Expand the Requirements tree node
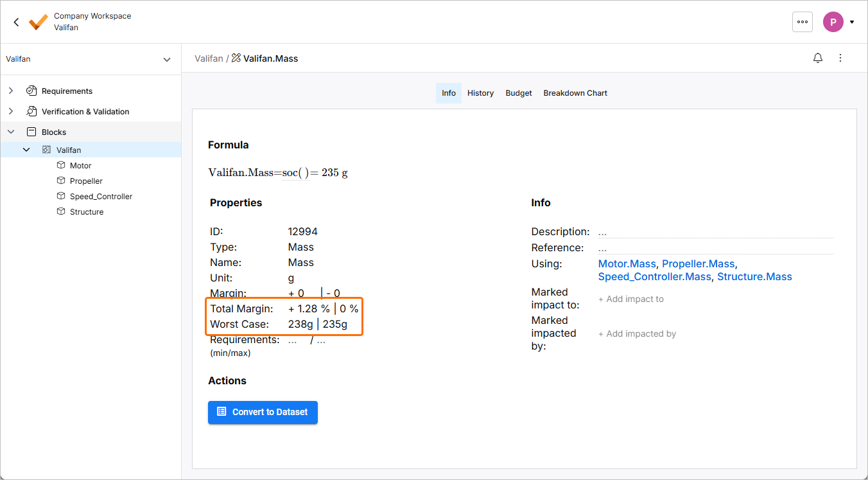The image size is (868, 480). click(x=11, y=91)
